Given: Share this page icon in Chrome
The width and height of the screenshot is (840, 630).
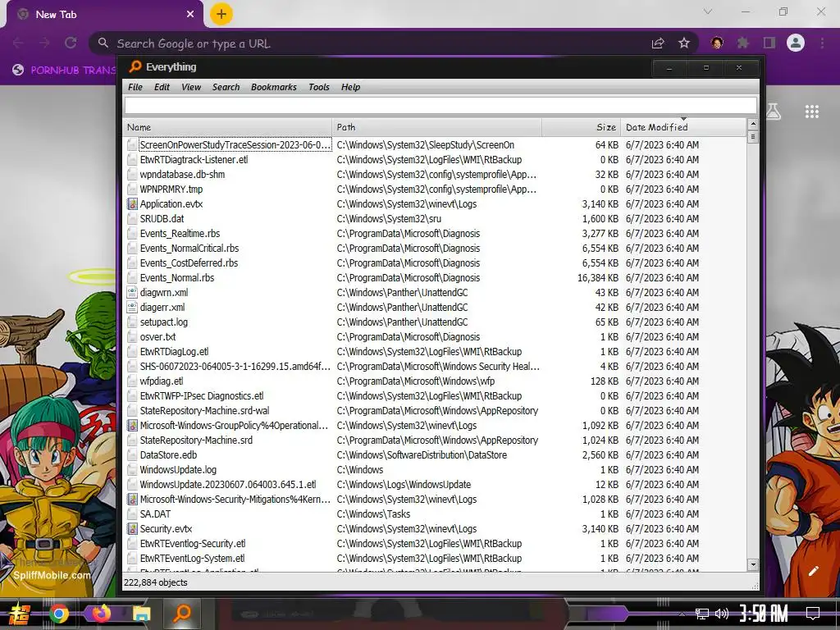Looking at the screenshot, I should tap(658, 43).
